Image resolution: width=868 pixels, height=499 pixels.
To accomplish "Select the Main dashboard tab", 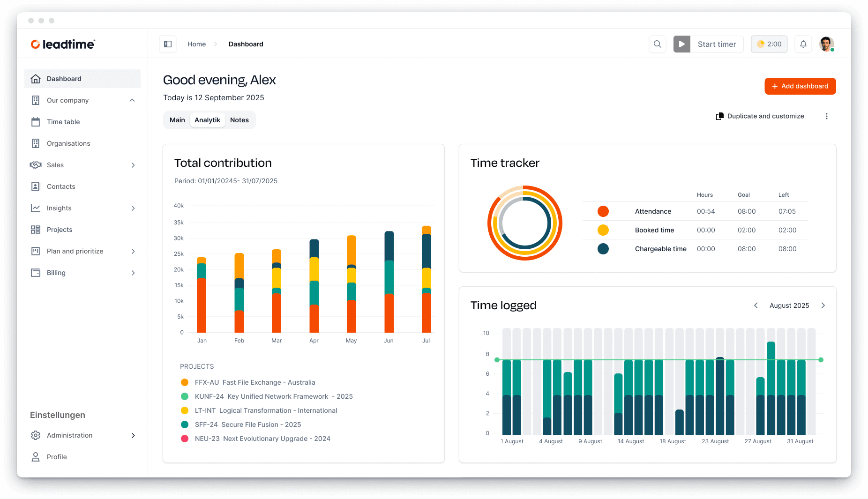I will 177,119.
